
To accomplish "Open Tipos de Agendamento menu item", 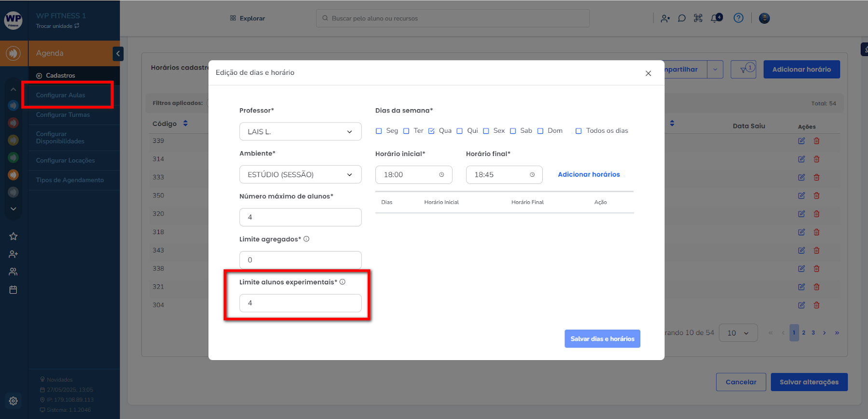I will tap(69, 180).
